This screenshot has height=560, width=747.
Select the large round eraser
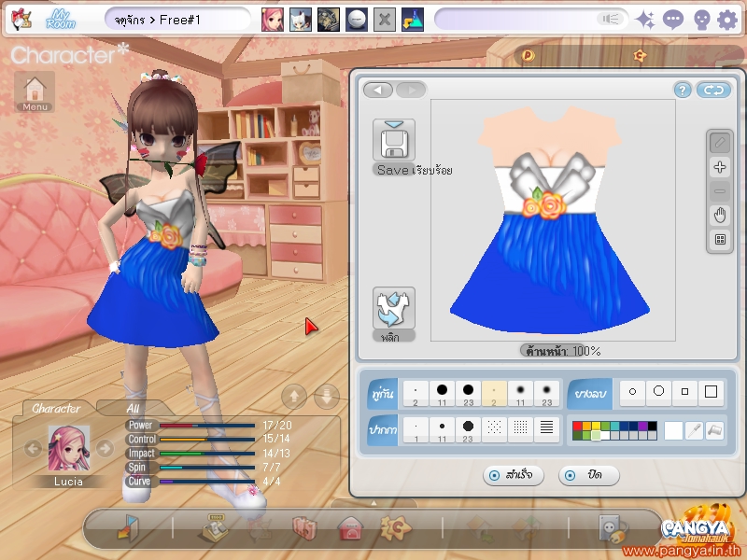pyautogui.click(x=658, y=392)
